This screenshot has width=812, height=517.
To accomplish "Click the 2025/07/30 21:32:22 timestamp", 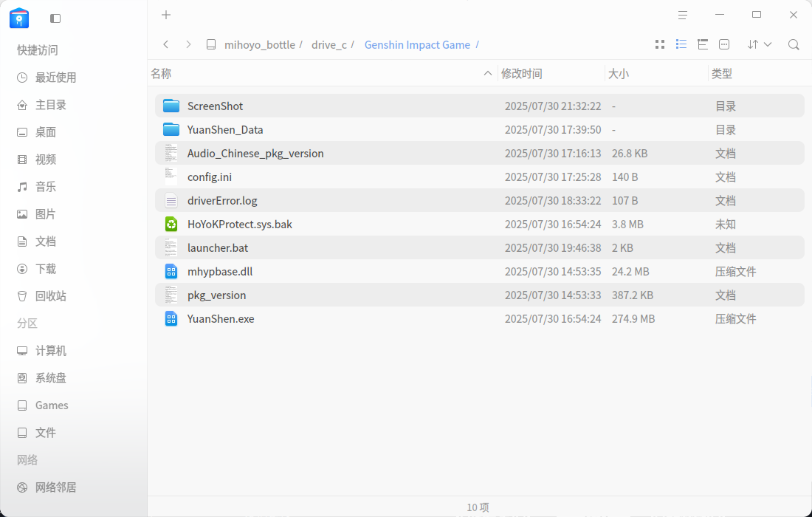I will click(553, 106).
